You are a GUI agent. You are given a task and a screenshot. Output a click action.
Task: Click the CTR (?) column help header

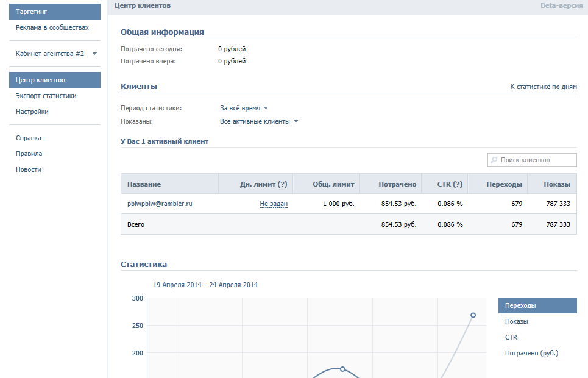coord(450,184)
